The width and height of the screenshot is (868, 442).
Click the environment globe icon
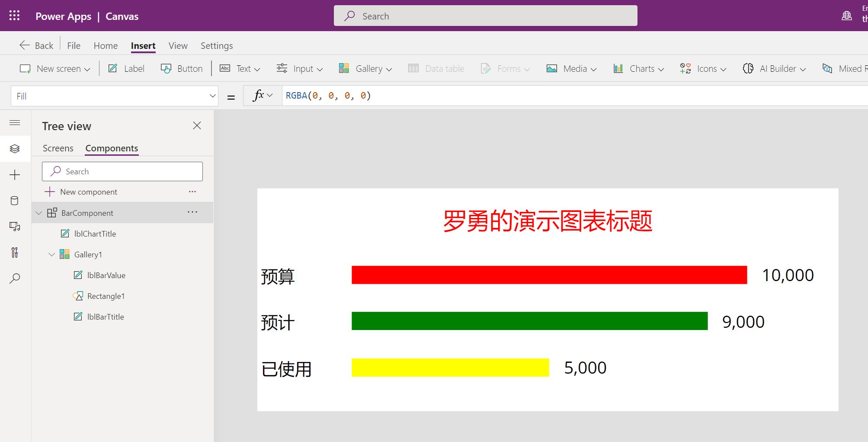pos(846,16)
